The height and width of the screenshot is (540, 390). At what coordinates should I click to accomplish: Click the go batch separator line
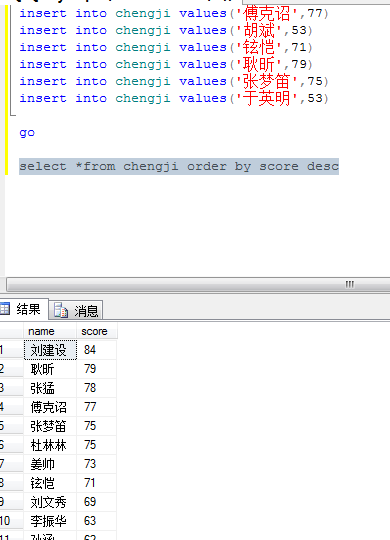(x=27, y=133)
